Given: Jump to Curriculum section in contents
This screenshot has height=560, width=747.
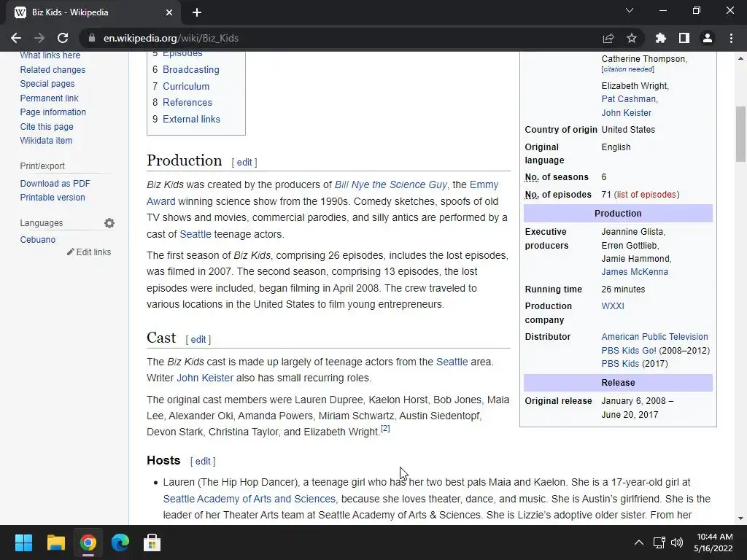Looking at the screenshot, I should tap(186, 86).
